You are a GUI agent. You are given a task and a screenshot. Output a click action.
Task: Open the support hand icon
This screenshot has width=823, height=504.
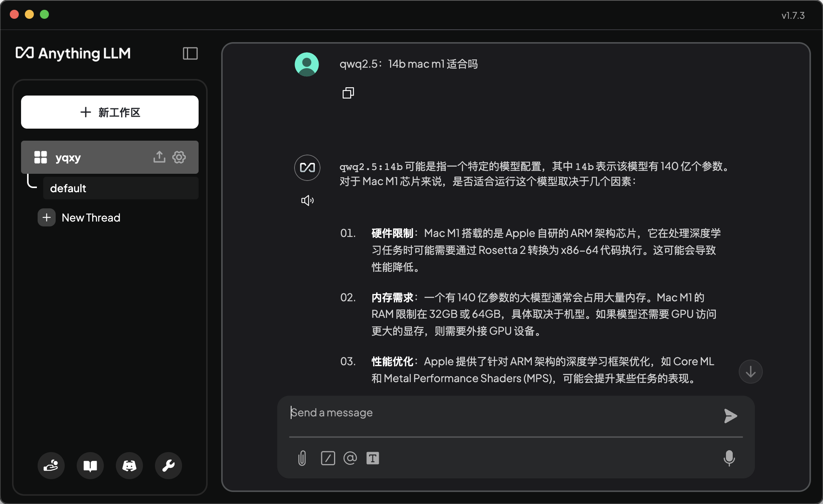click(x=51, y=466)
